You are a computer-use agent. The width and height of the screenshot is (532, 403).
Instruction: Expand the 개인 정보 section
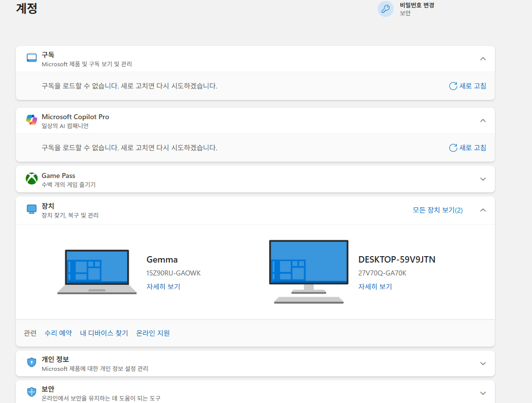pyautogui.click(x=483, y=363)
